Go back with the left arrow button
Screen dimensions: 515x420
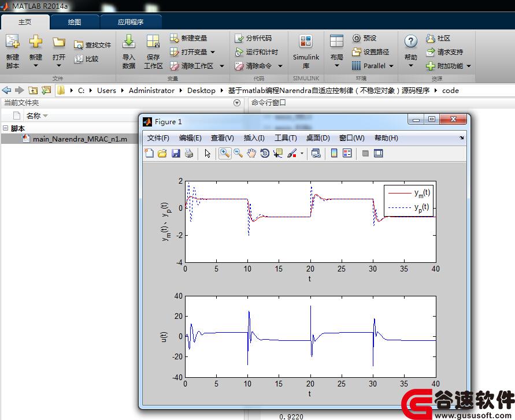[x=6, y=90]
